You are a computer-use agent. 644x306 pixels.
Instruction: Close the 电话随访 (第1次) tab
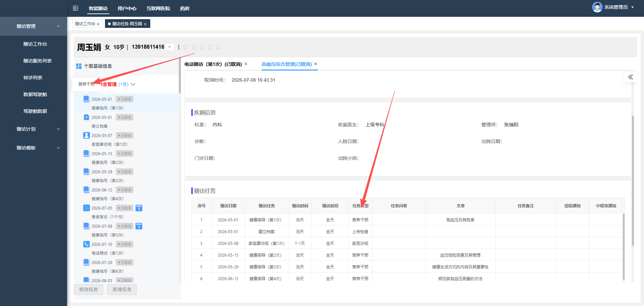pos(246,64)
